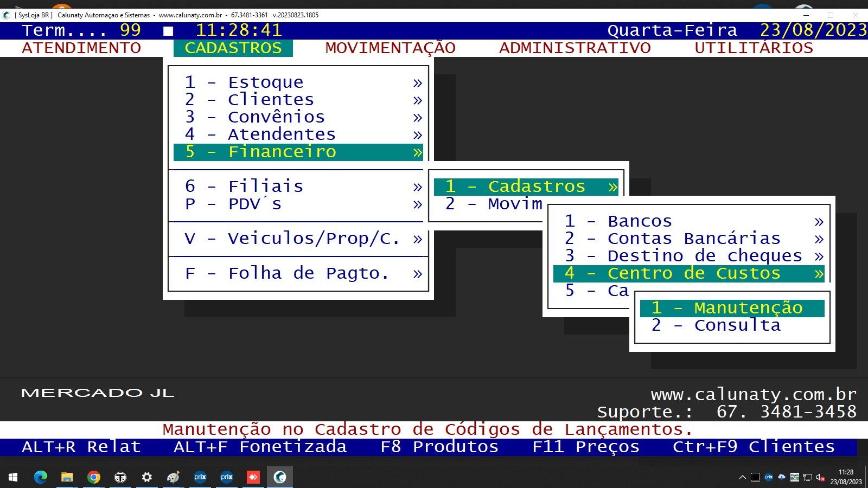Click the Windows Start button
This screenshot has height=488, width=868.
(x=14, y=477)
